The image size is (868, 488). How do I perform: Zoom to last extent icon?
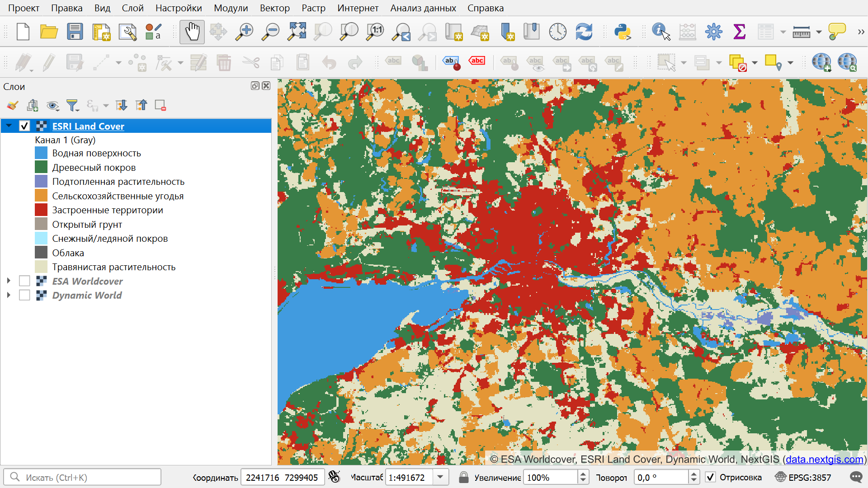401,32
